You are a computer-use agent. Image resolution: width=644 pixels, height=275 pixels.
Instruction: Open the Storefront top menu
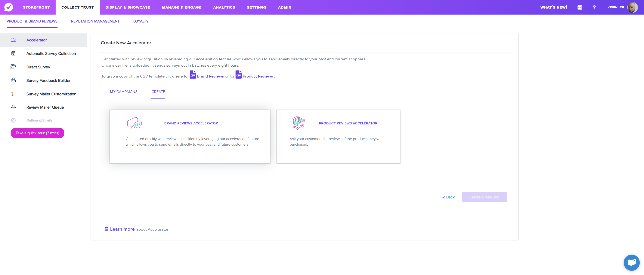(36, 7)
